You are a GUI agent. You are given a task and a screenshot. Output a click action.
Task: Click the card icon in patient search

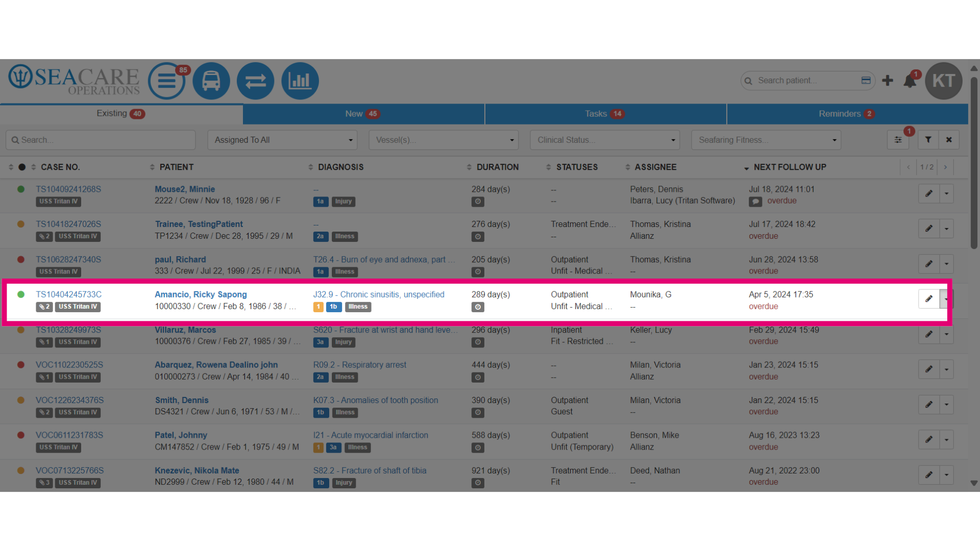tap(866, 80)
